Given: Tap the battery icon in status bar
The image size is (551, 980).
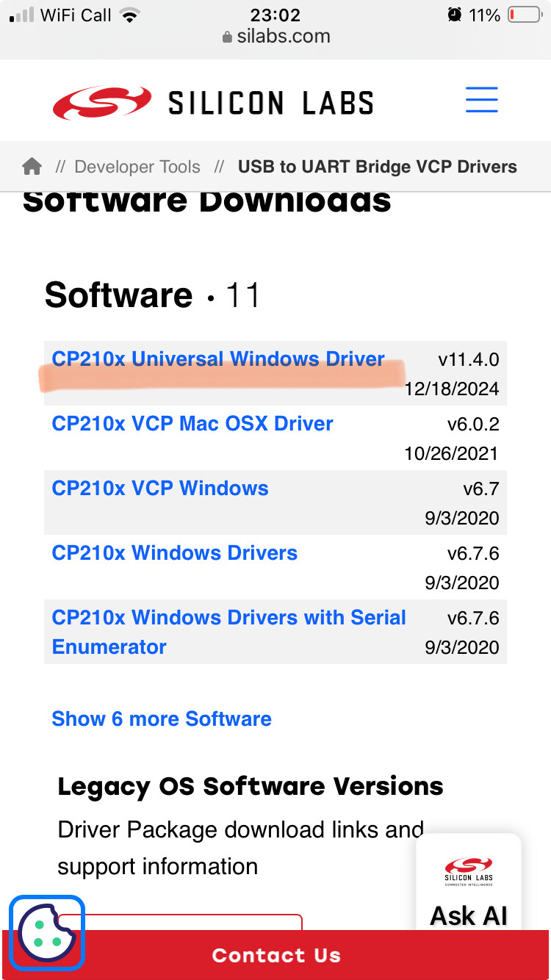Looking at the screenshot, I should pyautogui.click(x=525, y=15).
